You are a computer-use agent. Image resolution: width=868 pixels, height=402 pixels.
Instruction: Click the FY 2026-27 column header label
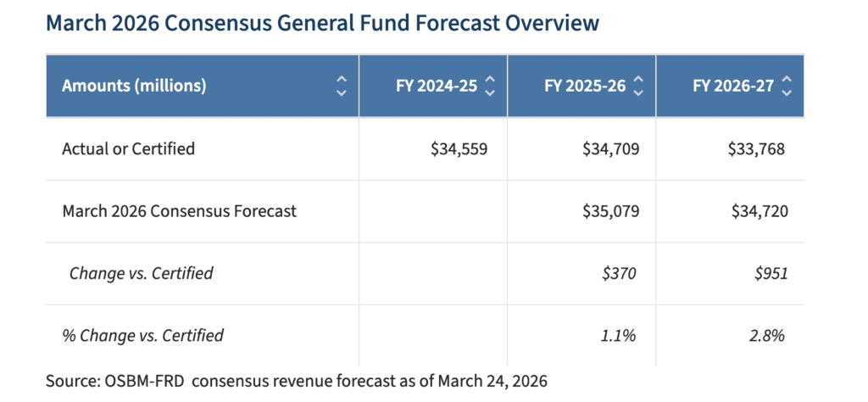pyautogui.click(x=733, y=86)
